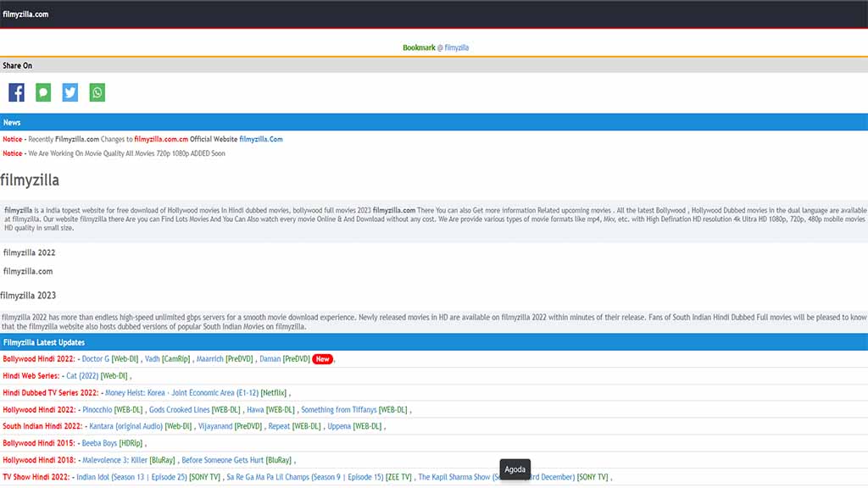Click the filmyzilla 2023 heading
This screenshot has height=488, width=868.
28,296
